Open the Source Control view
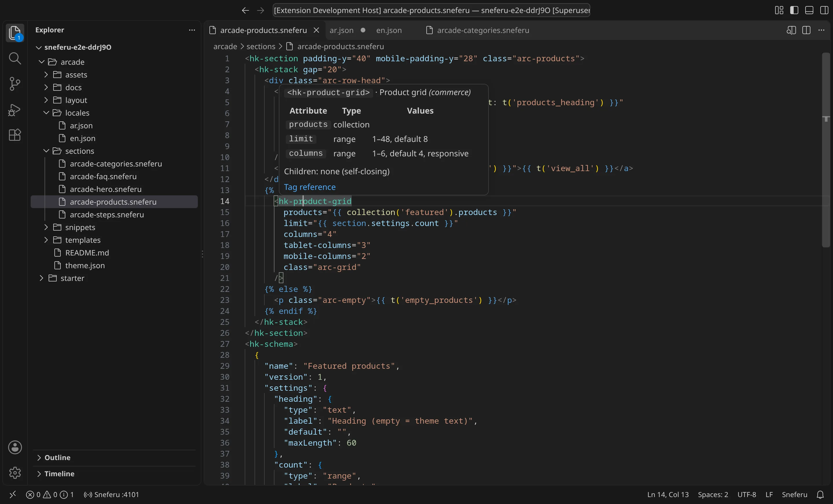 pos(15,84)
